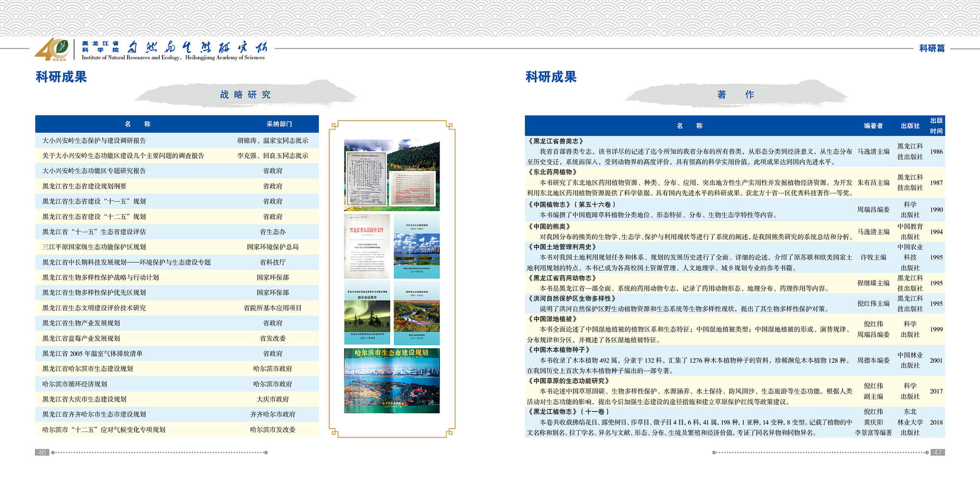Select row 黑龙江省生态省建设规划纲要
The image size is (980, 490).
tap(177, 186)
